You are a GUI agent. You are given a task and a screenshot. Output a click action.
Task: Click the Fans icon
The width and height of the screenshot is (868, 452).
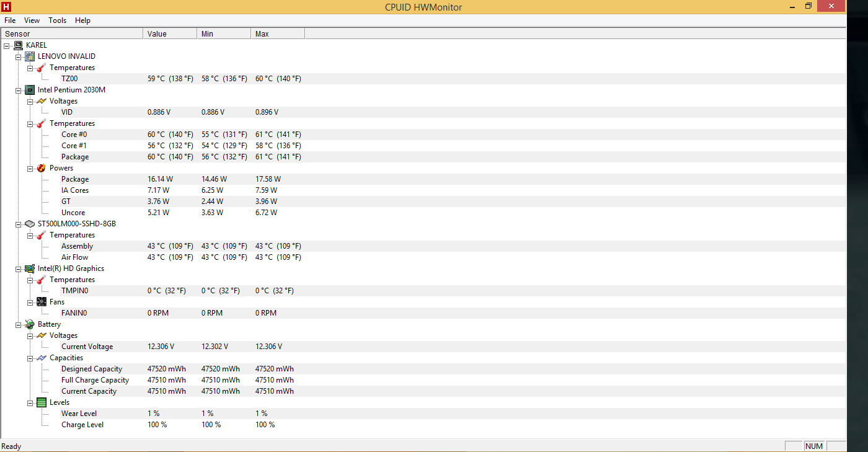pos(42,302)
